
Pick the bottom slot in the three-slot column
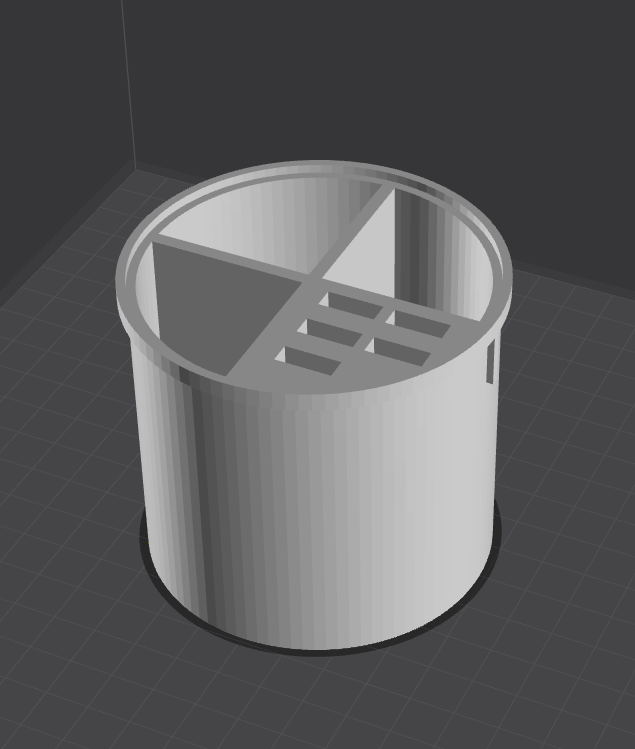pyautogui.click(x=308, y=359)
